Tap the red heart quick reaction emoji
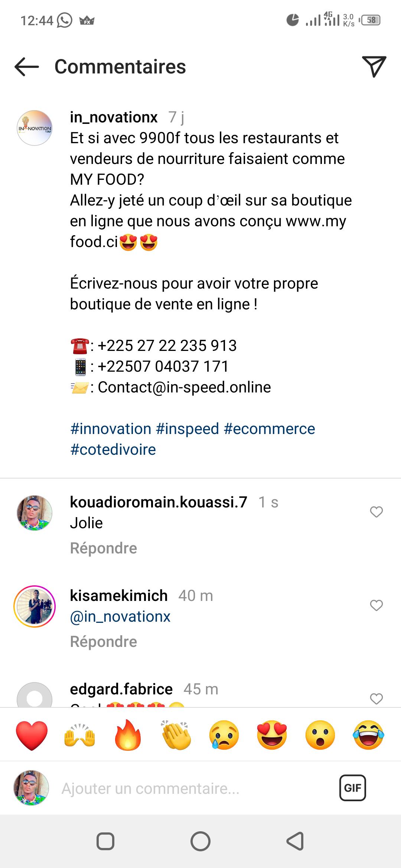Image resolution: width=401 pixels, height=868 pixels. coord(32,735)
